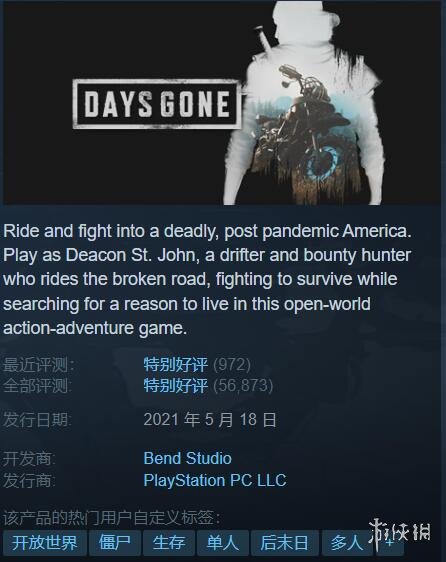Select the 单人 tag
Image resolution: width=446 pixels, height=562 pixels.
coord(223,543)
